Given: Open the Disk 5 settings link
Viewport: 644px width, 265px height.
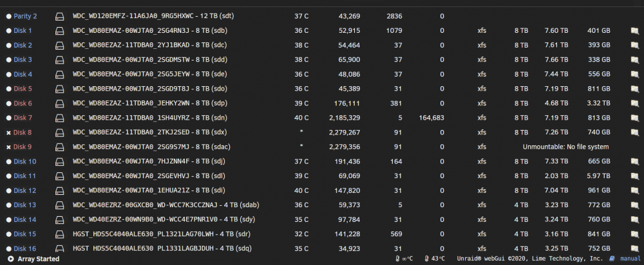Looking at the screenshot, I should (x=23, y=89).
